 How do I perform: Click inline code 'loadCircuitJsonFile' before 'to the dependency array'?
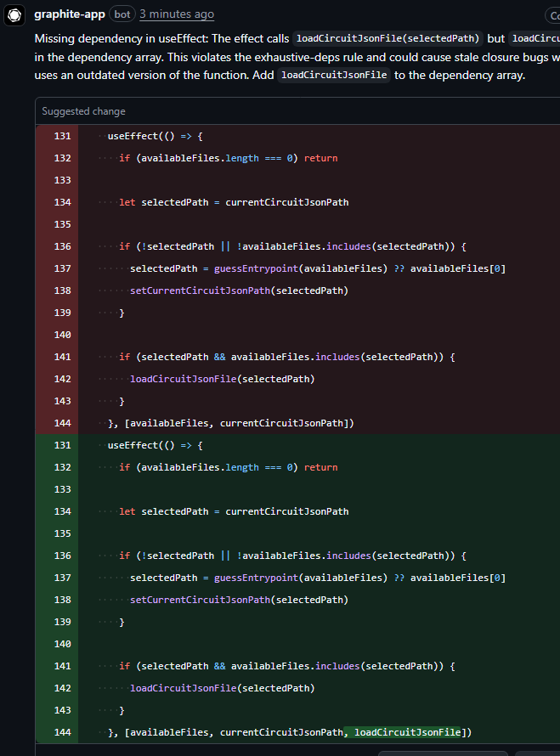(x=334, y=76)
